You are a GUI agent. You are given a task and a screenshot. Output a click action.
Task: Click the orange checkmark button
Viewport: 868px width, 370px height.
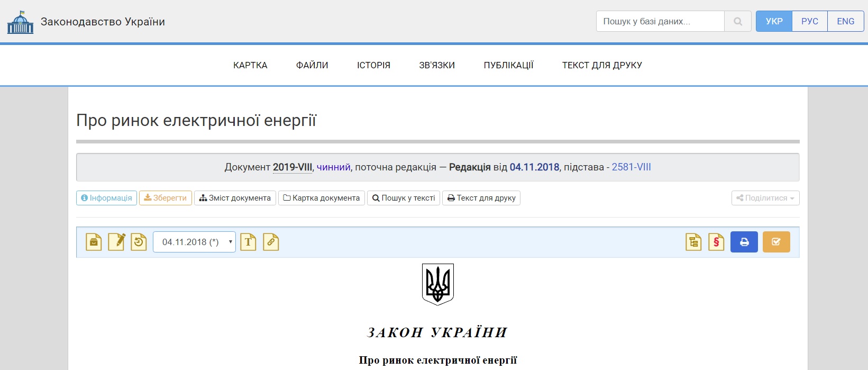[776, 242]
